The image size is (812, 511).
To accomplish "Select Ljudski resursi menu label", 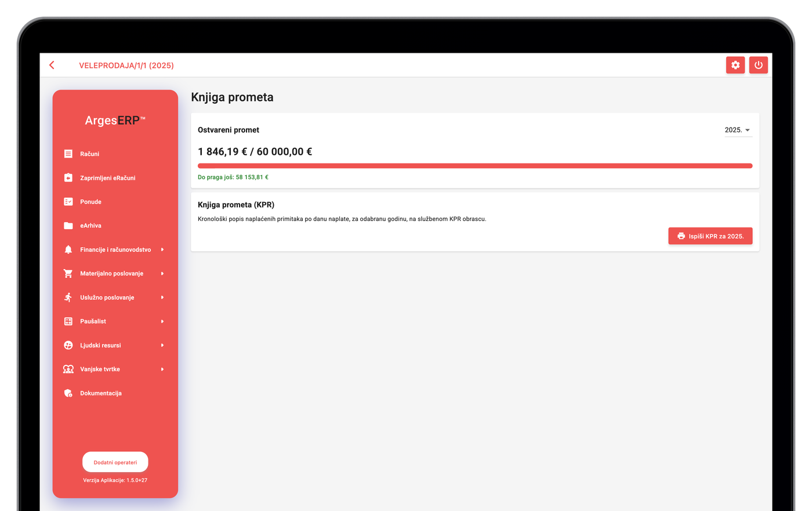I will [100, 345].
